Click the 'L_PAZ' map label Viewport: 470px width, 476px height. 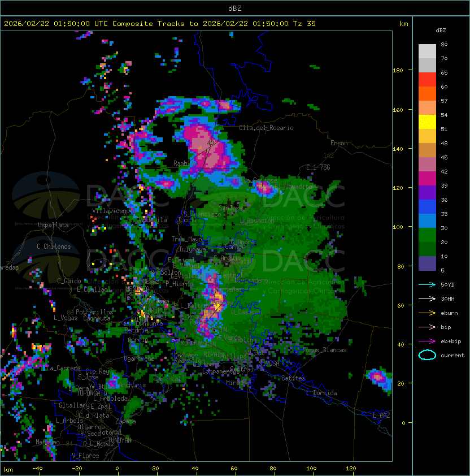381,416
